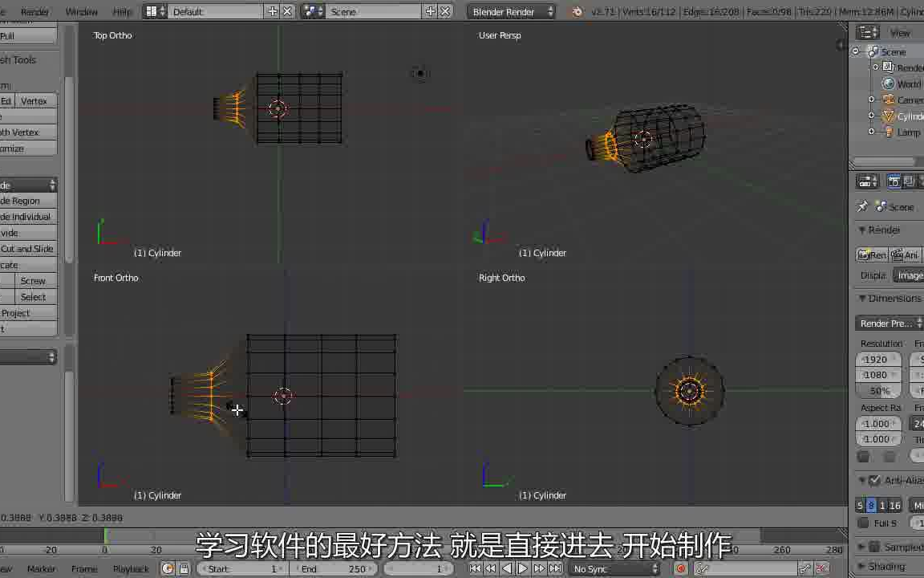Open the Window menu
Image resolution: width=924 pixels, height=578 pixels.
pos(82,11)
